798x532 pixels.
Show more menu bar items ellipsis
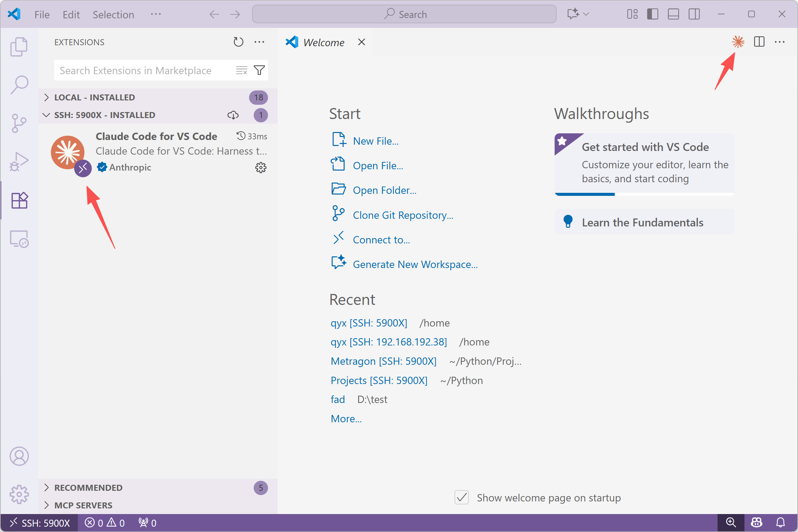(156, 14)
